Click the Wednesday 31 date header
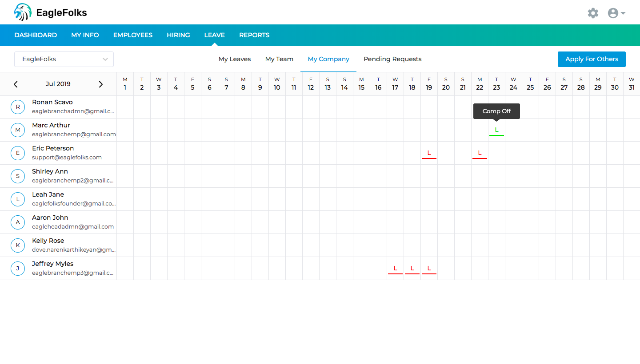Viewport: 640px width, 364px height. tap(632, 84)
